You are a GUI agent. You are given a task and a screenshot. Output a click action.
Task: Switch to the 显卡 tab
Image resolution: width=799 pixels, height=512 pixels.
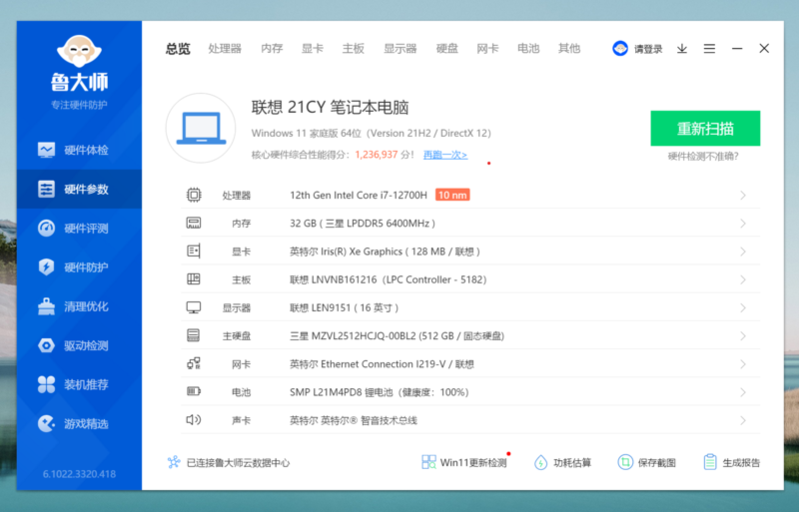tap(312, 48)
